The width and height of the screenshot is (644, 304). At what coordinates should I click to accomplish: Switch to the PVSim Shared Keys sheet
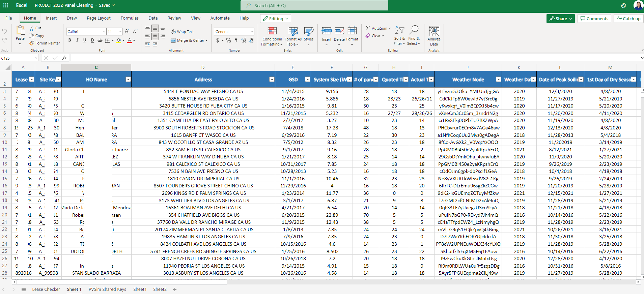107,290
